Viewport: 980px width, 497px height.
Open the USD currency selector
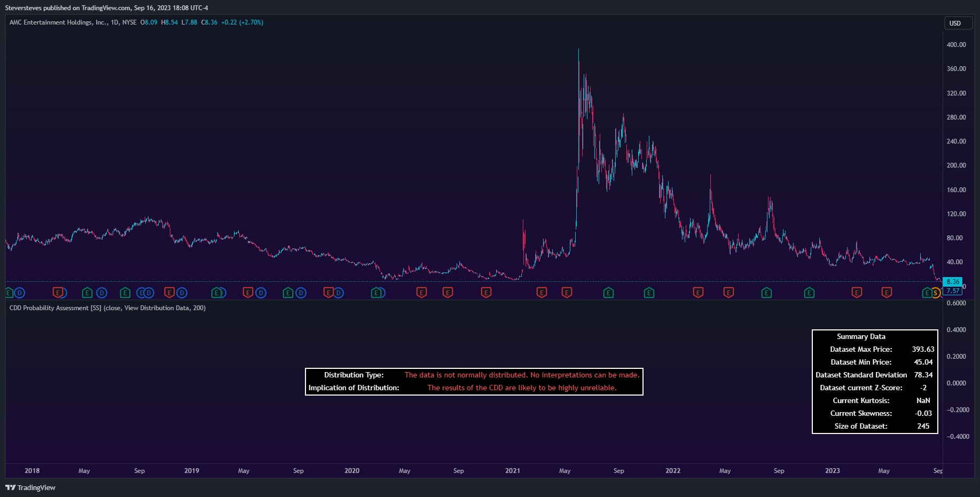[x=958, y=23]
